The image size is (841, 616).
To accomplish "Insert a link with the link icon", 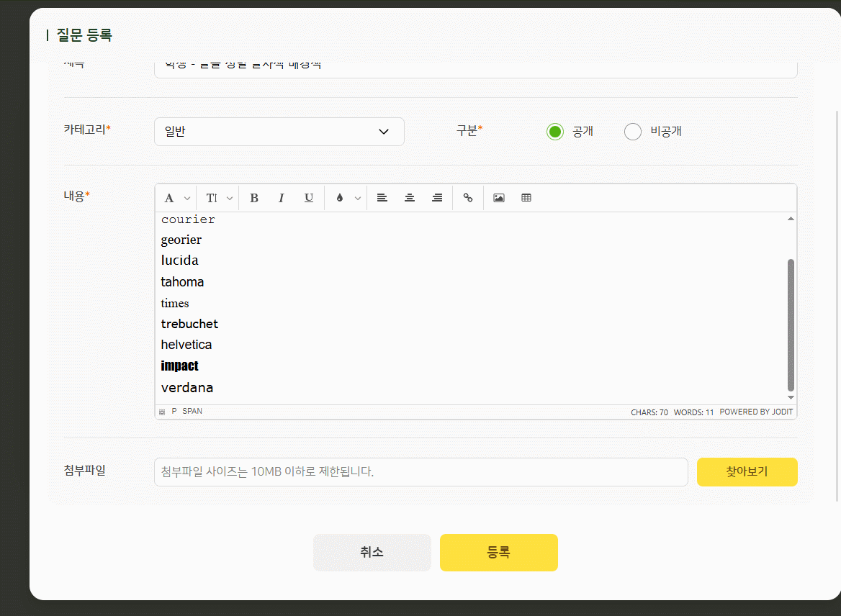I will [x=468, y=198].
